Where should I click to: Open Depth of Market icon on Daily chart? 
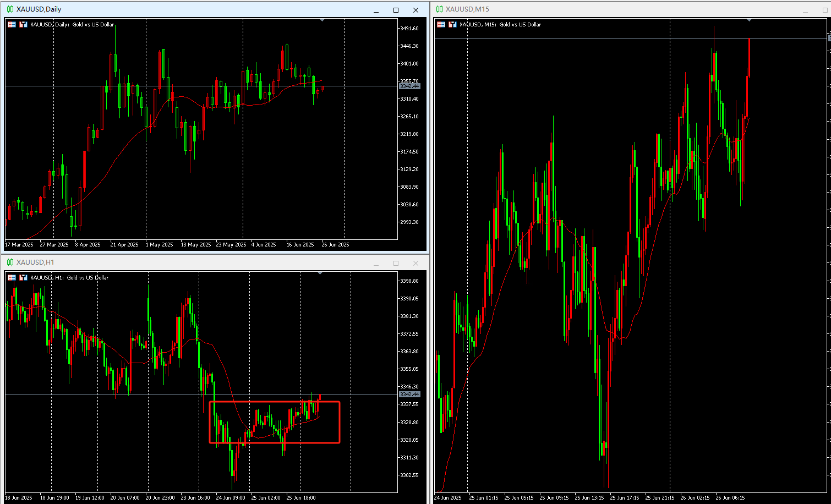(x=23, y=24)
